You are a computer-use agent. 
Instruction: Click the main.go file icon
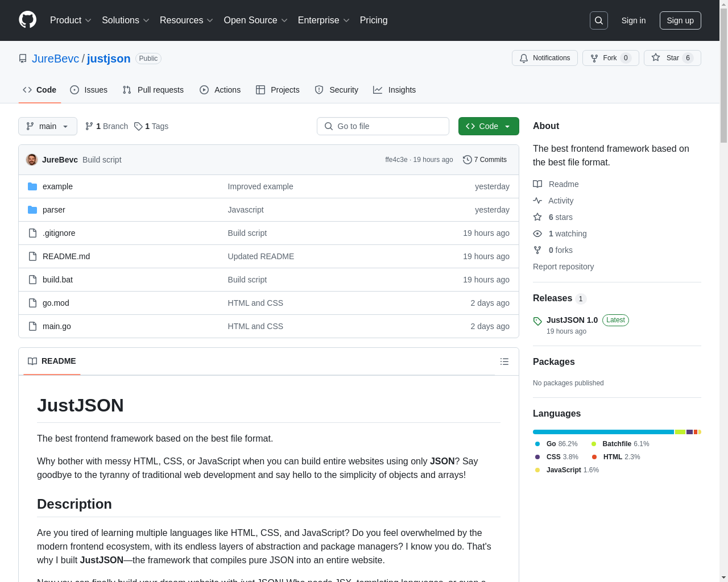click(32, 326)
